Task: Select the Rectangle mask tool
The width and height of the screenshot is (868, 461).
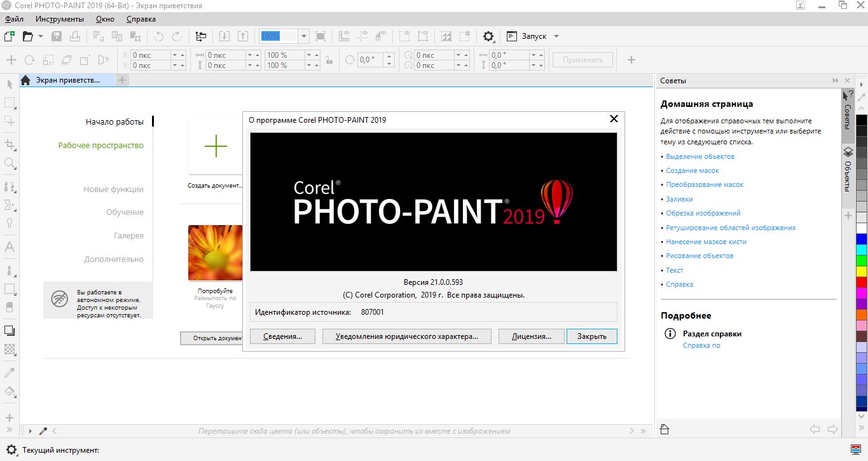Action: pyautogui.click(x=10, y=102)
